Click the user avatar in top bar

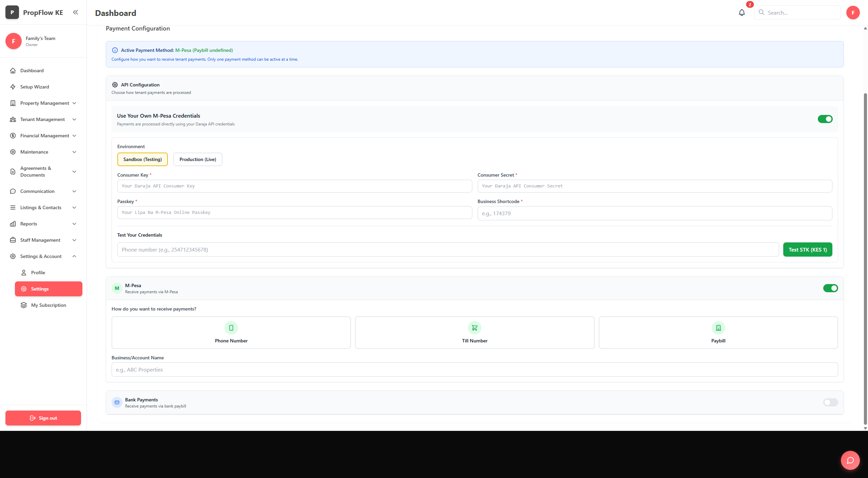(x=853, y=13)
